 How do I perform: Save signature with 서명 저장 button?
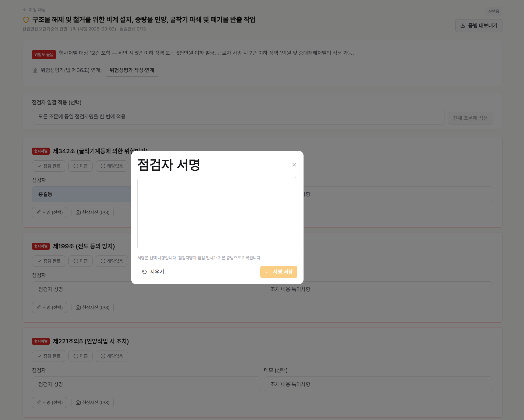[279, 272]
